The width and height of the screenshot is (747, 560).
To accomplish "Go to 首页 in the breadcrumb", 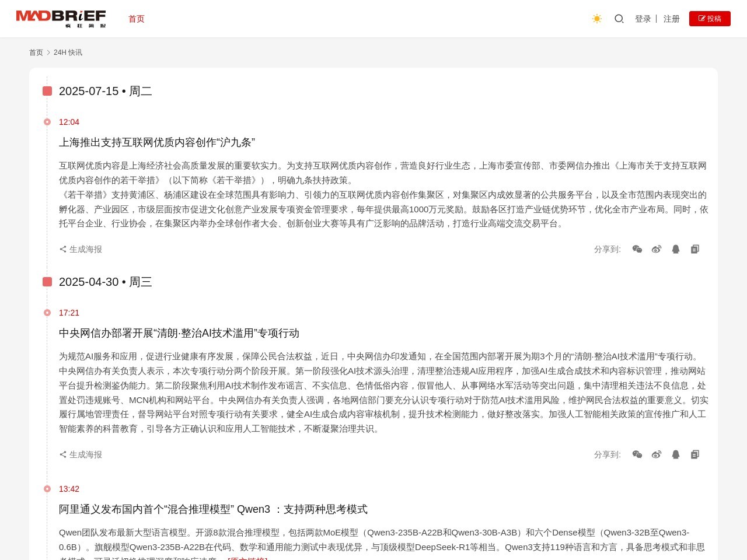I will 36,52.
